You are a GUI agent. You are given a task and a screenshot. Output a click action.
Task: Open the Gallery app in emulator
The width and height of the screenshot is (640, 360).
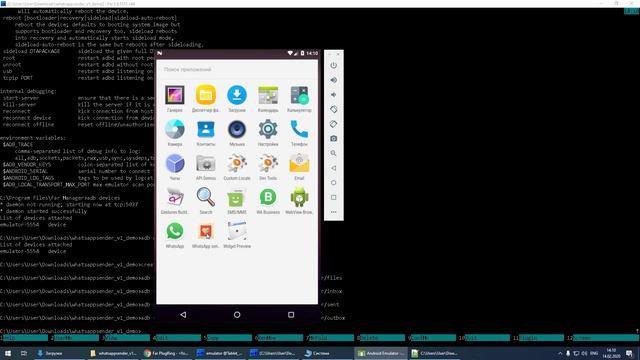click(175, 96)
